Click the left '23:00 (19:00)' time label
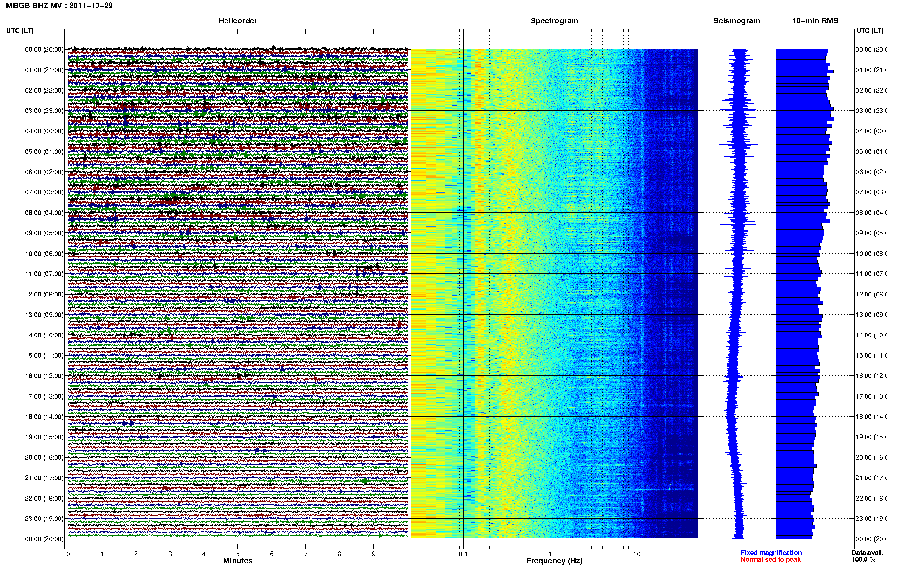The width and height of the screenshot is (924, 578). (44, 519)
